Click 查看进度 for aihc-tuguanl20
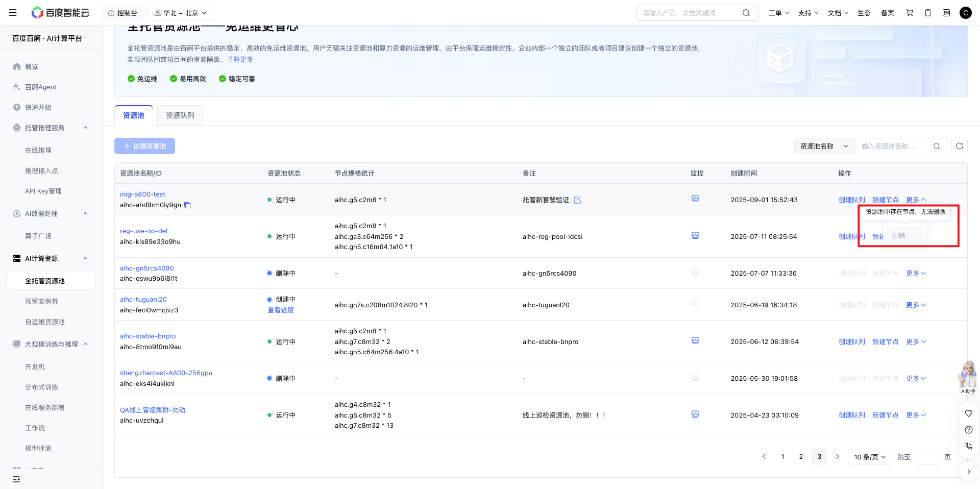Viewport: 980px width, 489px height. coord(281,310)
